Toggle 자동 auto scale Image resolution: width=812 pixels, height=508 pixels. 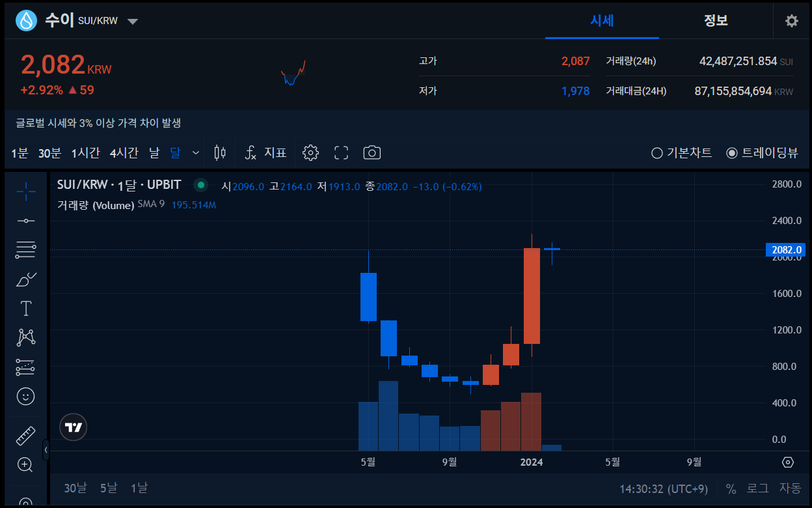tap(791, 488)
